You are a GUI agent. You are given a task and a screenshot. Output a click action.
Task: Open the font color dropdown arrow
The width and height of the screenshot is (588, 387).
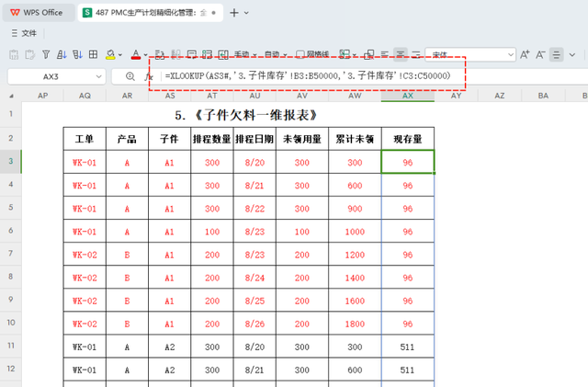tap(145, 55)
